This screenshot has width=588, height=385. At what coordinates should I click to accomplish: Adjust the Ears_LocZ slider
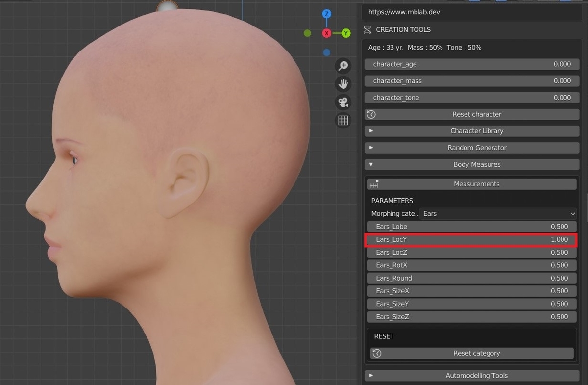(x=472, y=252)
